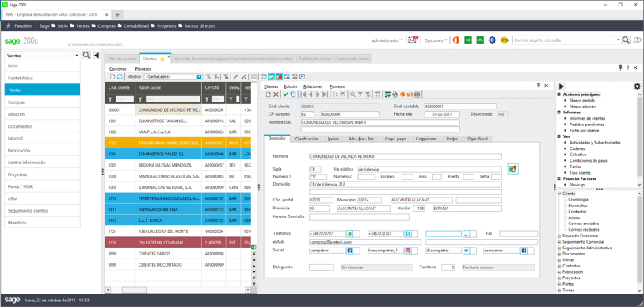The height and width of the screenshot is (307, 644).
Task: Click the eMails field comprop@preterii.com
Action: pyautogui.click(x=364, y=242)
